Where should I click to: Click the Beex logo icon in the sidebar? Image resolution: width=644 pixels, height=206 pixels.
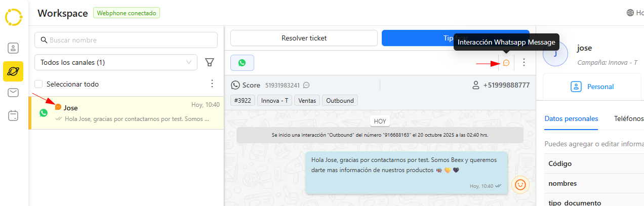tap(14, 17)
